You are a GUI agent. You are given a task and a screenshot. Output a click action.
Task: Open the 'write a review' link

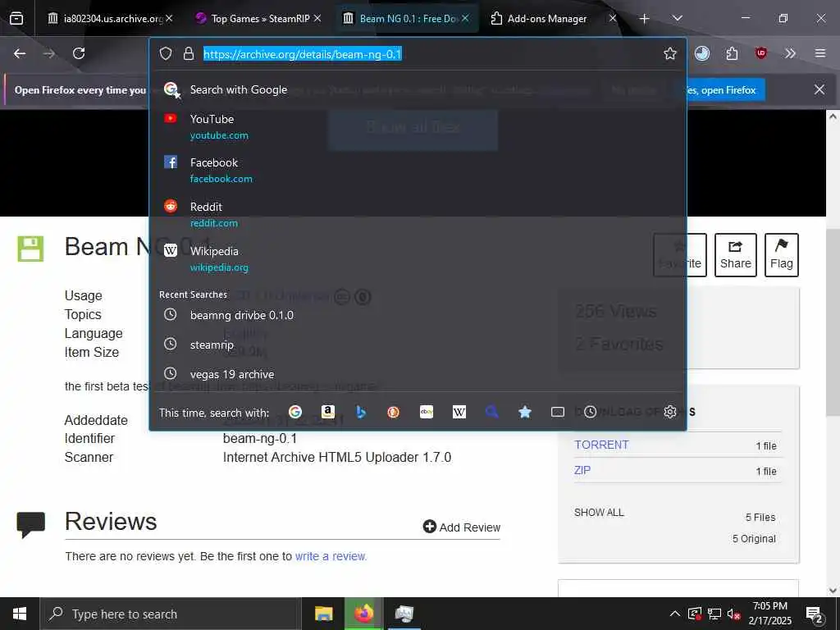click(x=331, y=556)
